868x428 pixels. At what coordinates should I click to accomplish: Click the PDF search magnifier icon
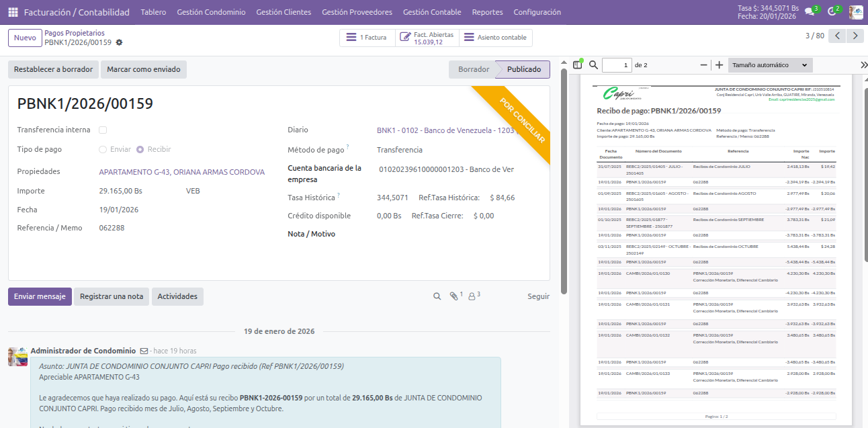click(593, 65)
